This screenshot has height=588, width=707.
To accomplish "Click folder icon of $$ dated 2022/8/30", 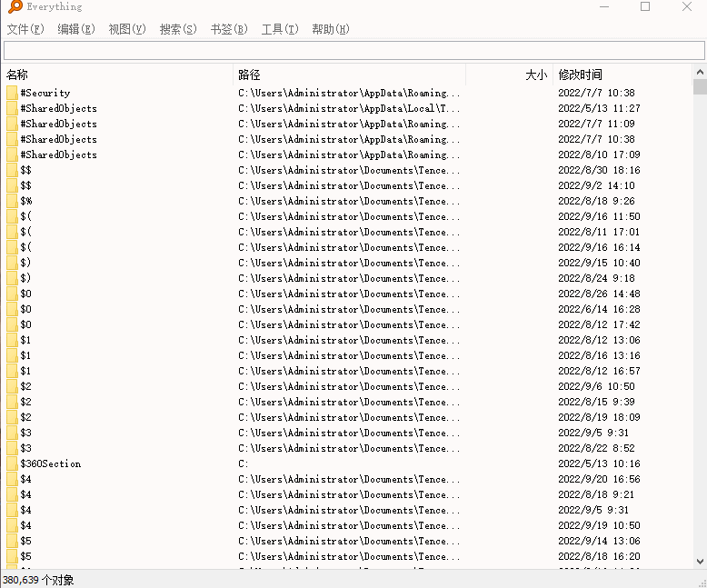I will 12,170.
